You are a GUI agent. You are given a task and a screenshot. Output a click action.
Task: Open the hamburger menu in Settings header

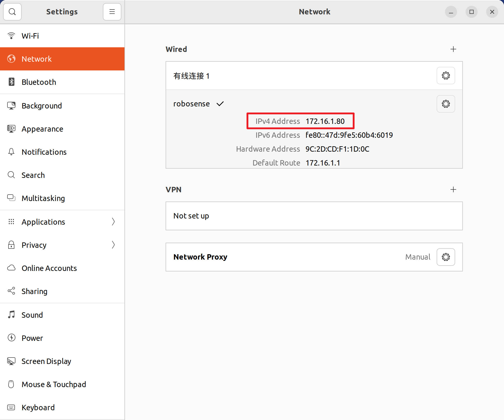pyautogui.click(x=112, y=12)
